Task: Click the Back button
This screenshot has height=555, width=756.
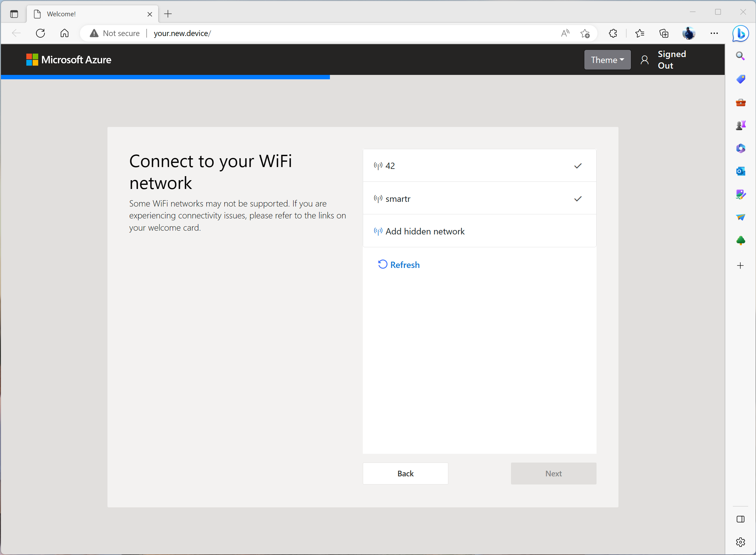Action: tap(405, 473)
